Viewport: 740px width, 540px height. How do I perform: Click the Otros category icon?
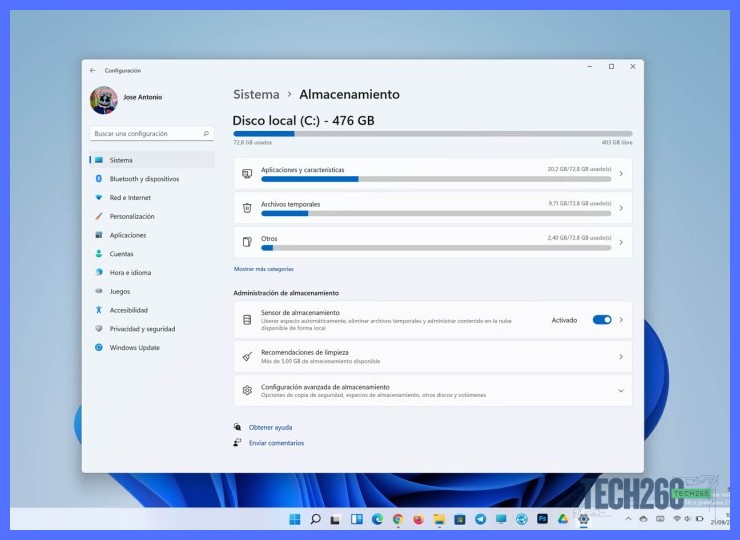click(247, 242)
